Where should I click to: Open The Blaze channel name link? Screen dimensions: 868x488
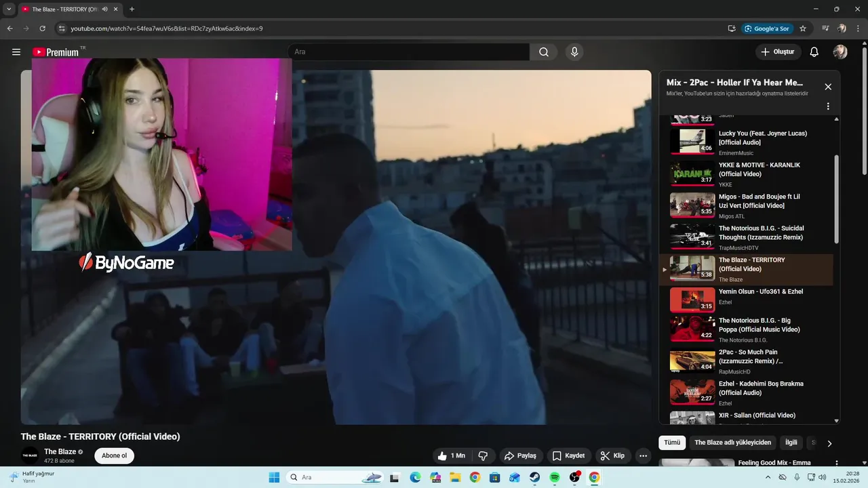click(x=60, y=451)
